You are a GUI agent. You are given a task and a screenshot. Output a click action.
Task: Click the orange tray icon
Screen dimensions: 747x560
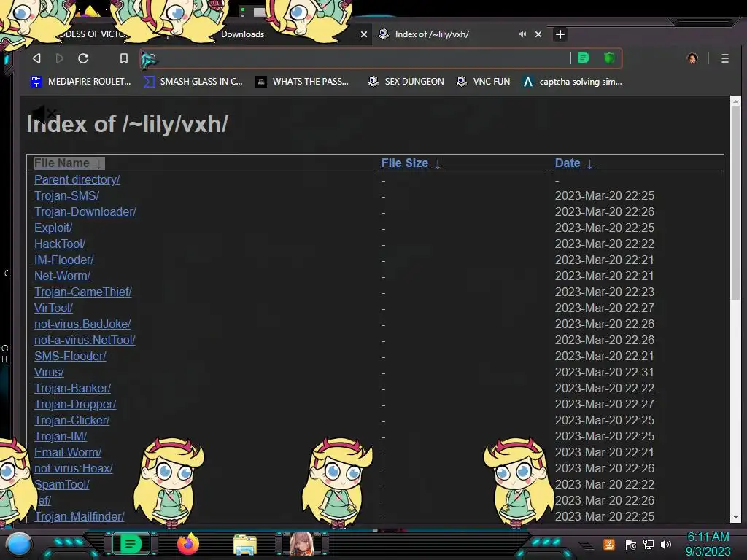[x=609, y=544]
